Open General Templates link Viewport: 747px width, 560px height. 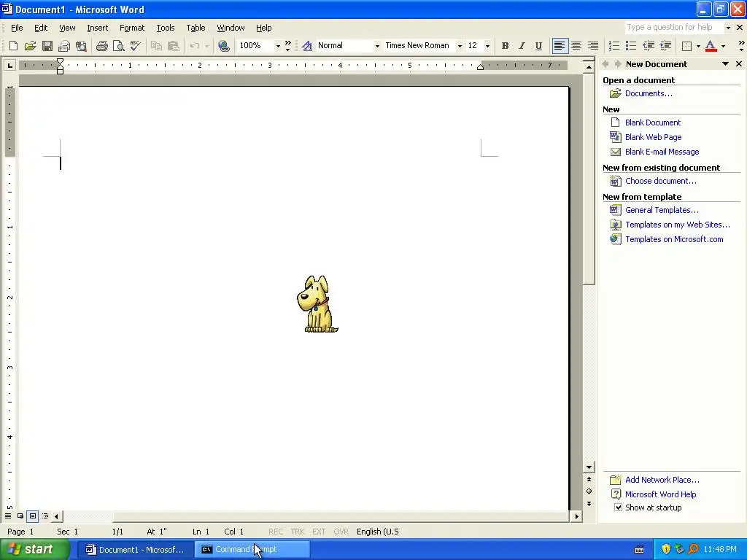click(662, 210)
